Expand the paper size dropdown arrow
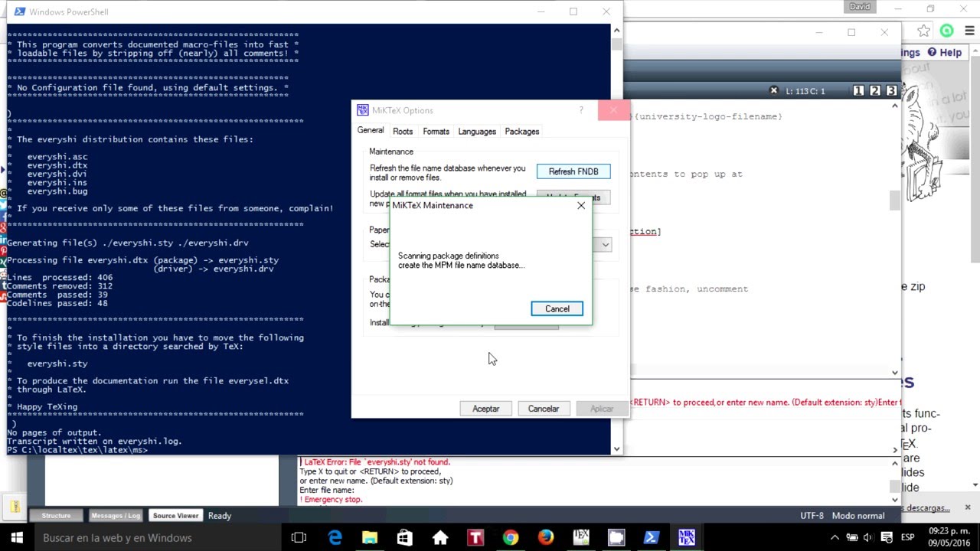This screenshot has width=980, height=551. (605, 245)
